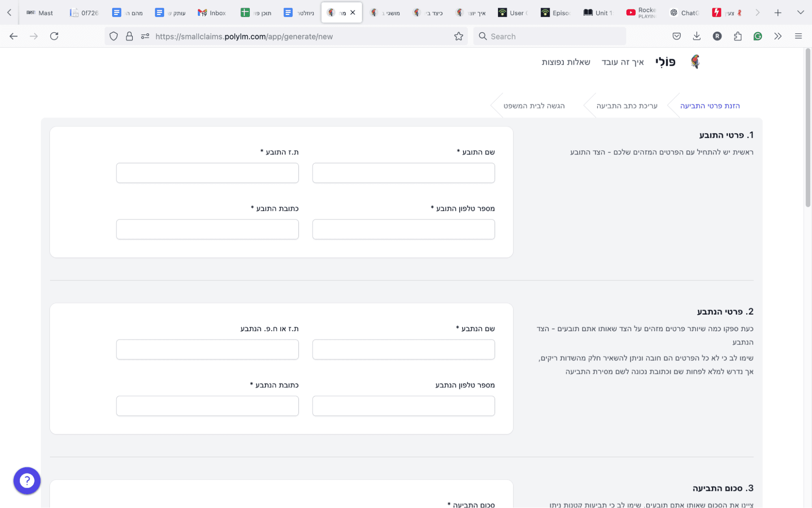Viewport: 812px width, 508px height.
Task: Save page to Pocket
Action: coord(676,36)
